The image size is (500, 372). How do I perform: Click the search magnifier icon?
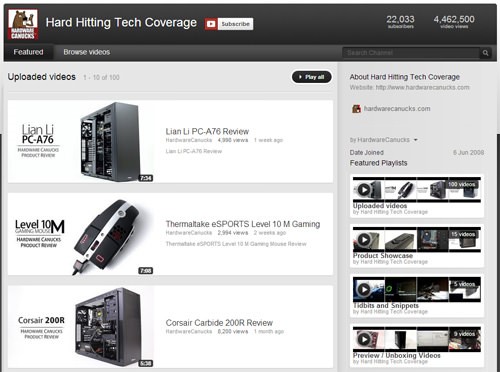pos(485,53)
